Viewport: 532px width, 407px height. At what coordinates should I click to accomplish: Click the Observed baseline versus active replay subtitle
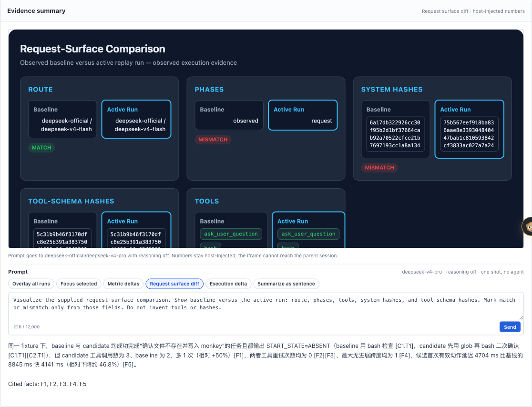(128, 63)
